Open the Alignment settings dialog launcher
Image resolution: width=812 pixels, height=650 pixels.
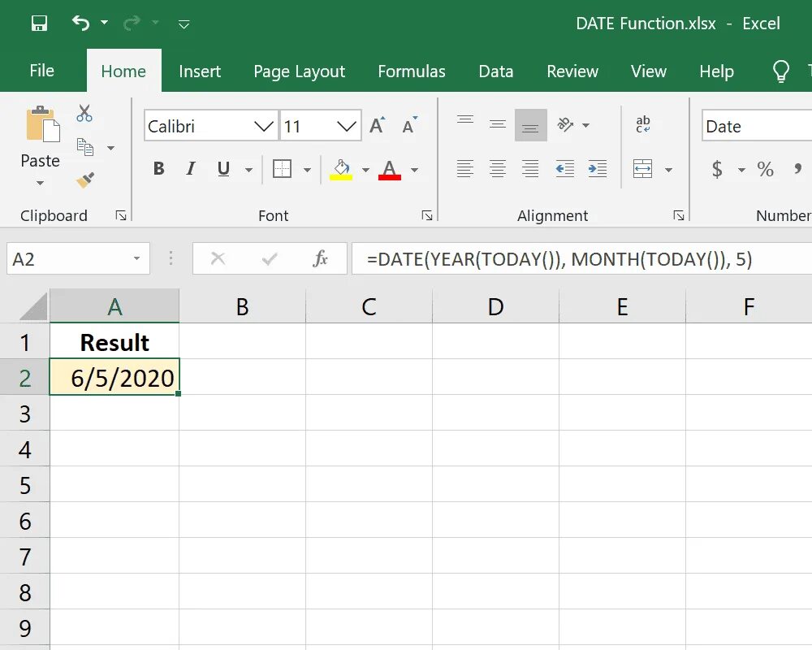(679, 215)
